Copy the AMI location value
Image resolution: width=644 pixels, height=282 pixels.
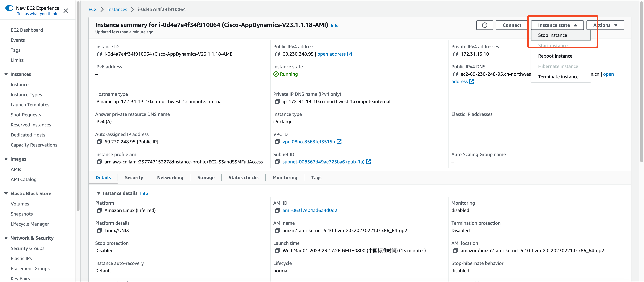point(455,251)
